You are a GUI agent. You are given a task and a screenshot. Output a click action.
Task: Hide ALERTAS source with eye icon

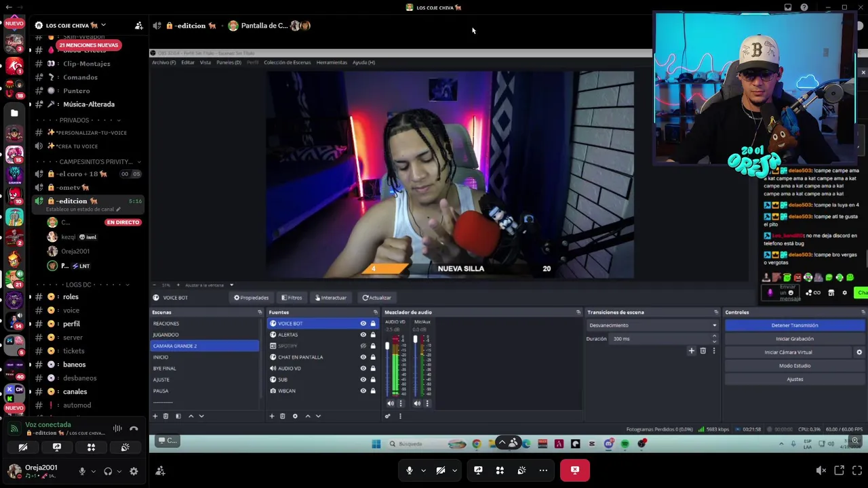tap(363, 335)
